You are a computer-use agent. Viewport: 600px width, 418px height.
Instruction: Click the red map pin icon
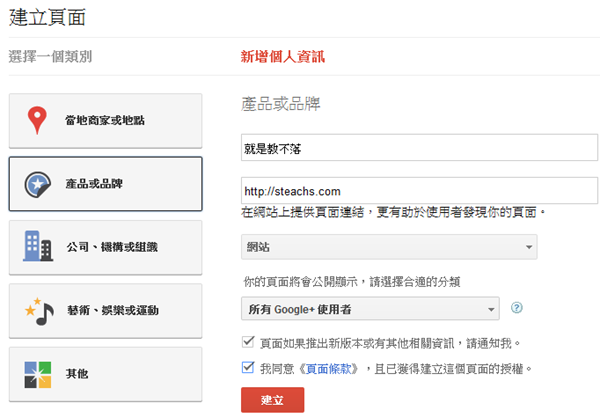(38, 121)
